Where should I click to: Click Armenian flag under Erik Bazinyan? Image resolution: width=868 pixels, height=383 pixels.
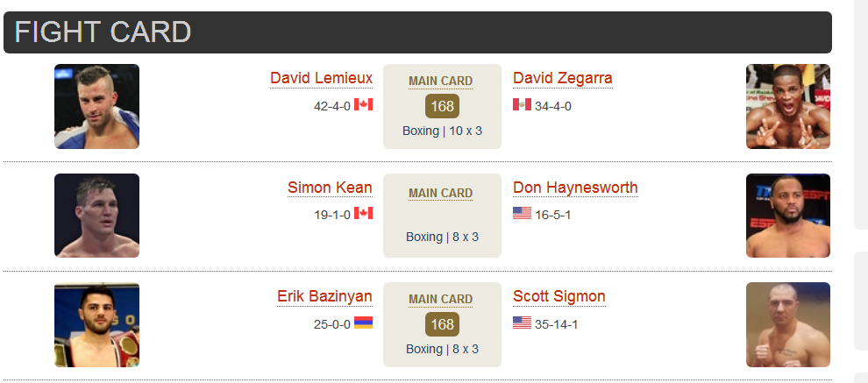pos(363,323)
